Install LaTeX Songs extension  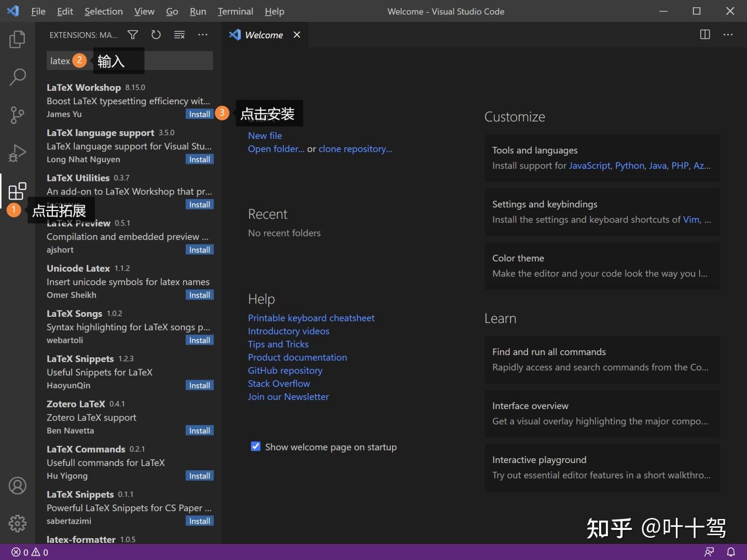tap(200, 340)
